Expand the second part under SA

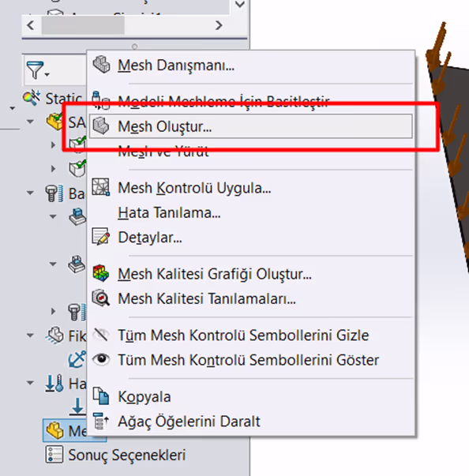[53, 169]
